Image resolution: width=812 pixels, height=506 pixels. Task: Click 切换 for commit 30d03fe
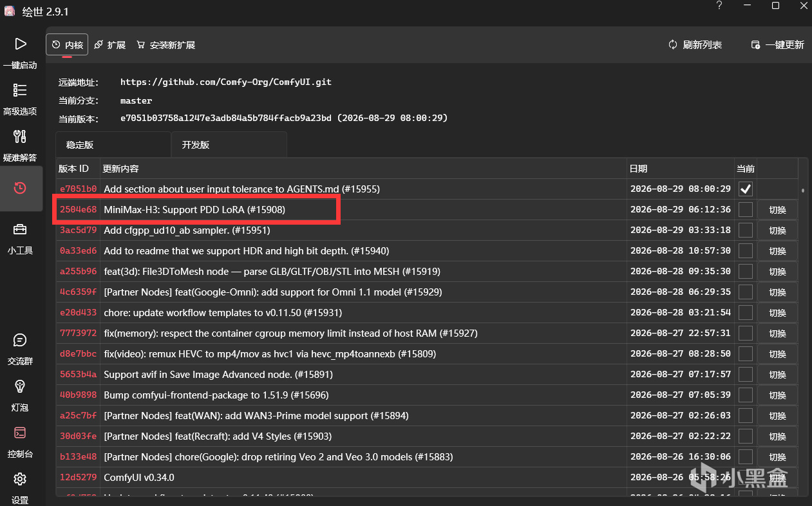pyautogui.click(x=777, y=436)
